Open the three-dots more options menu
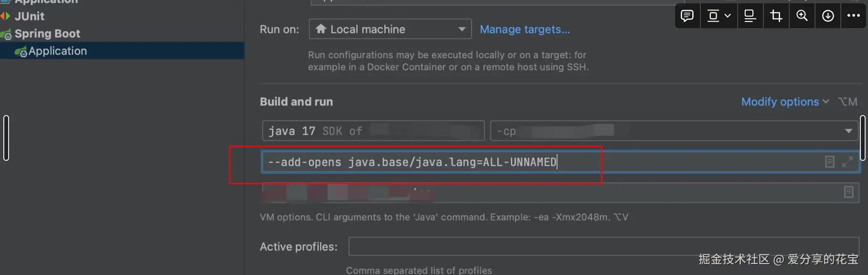This screenshot has width=868, height=275. pyautogui.click(x=854, y=16)
